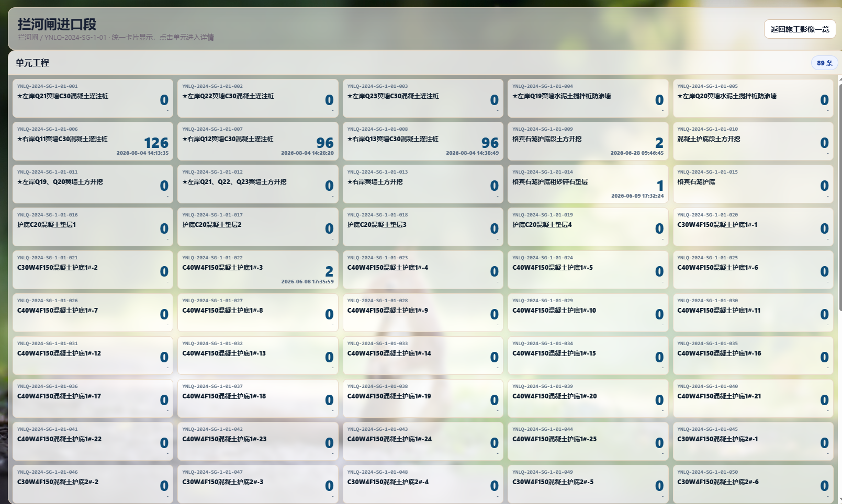842x504 pixels.
Task: Open 护底C20混凝土垫层1 card
Action: [x=93, y=227]
